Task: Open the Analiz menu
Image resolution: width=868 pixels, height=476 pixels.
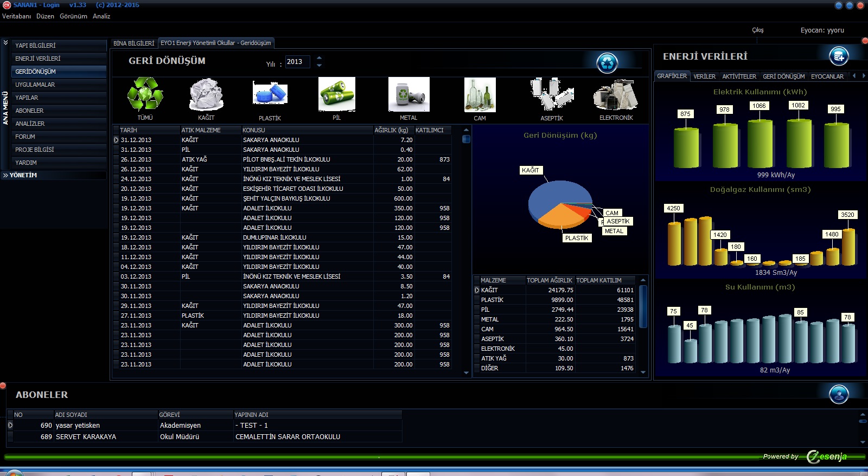Action: tap(101, 16)
